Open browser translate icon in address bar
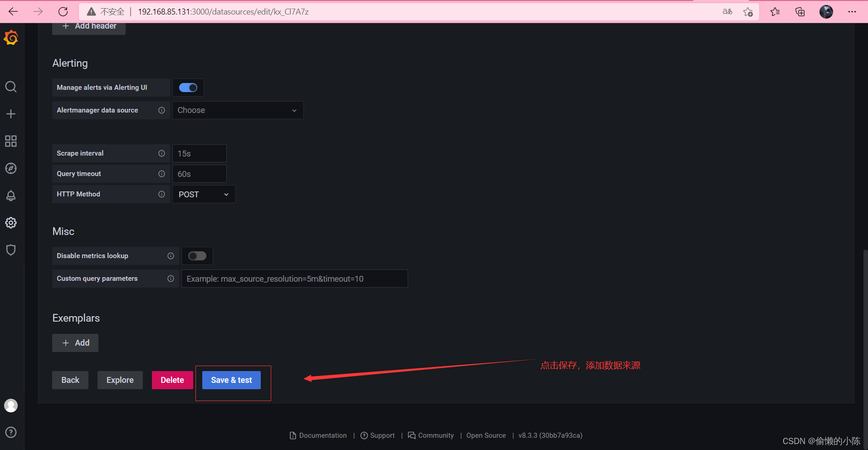The height and width of the screenshot is (450, 868). pyautogui.click(x=727, y=12)
